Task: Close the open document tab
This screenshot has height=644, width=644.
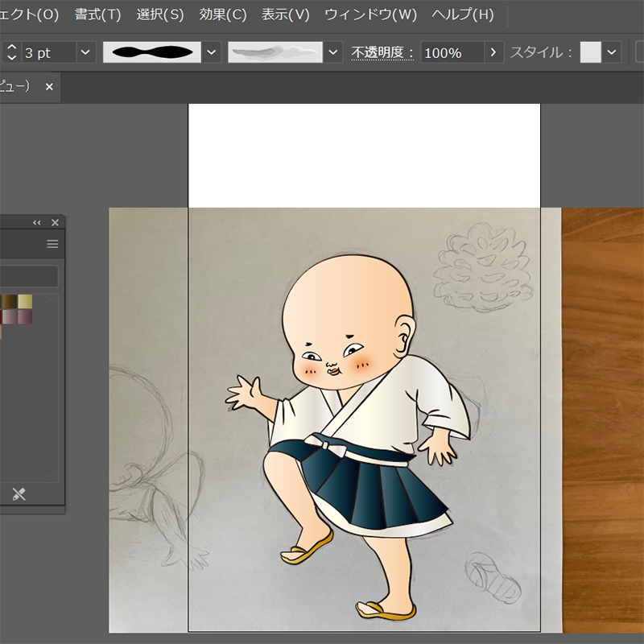Action: pos(49,87)
